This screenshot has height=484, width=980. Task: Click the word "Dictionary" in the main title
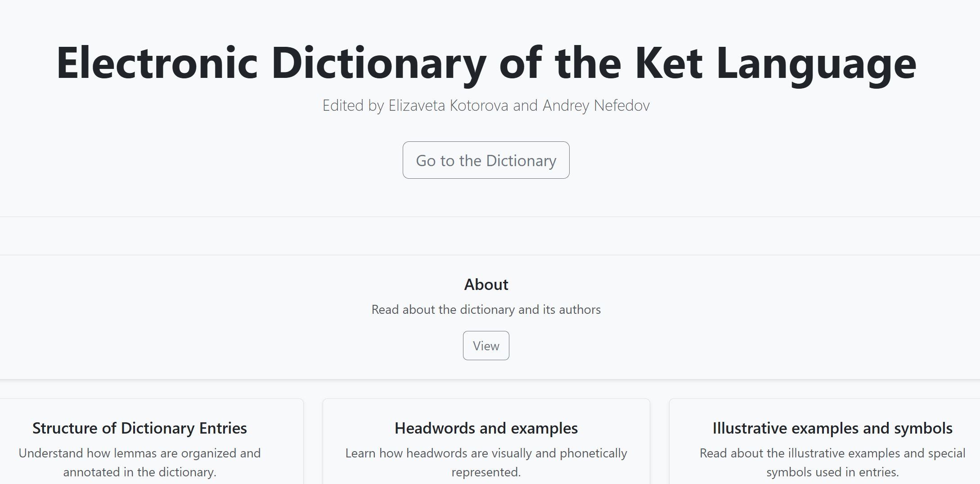379,63
